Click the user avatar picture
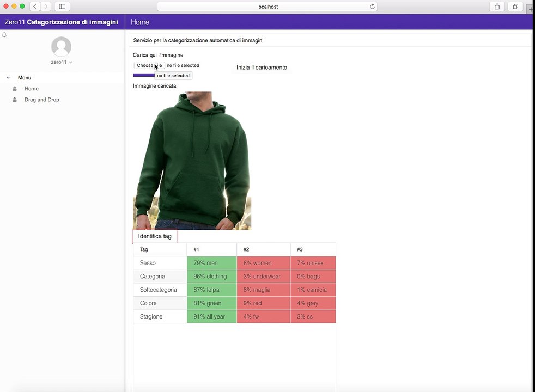The image size is (535, 392). [x=61, y=47]
